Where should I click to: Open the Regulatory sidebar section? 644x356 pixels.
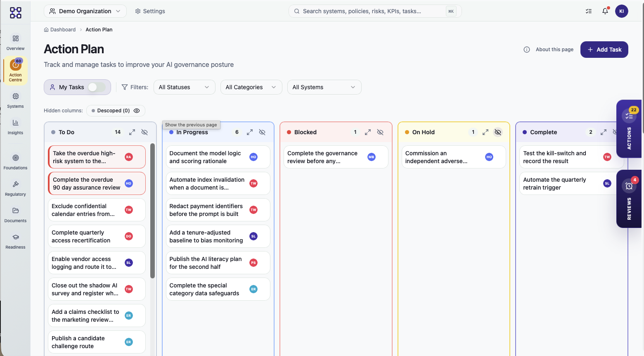15,188
